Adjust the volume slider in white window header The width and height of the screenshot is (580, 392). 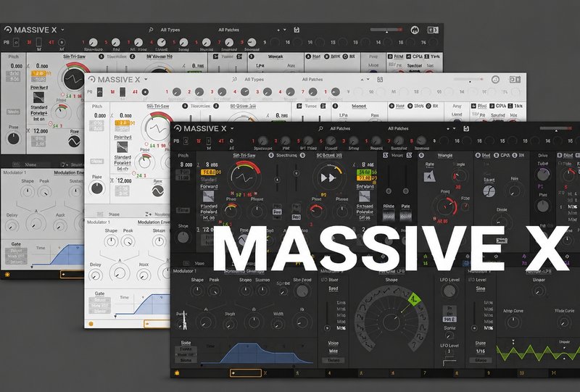468,79
